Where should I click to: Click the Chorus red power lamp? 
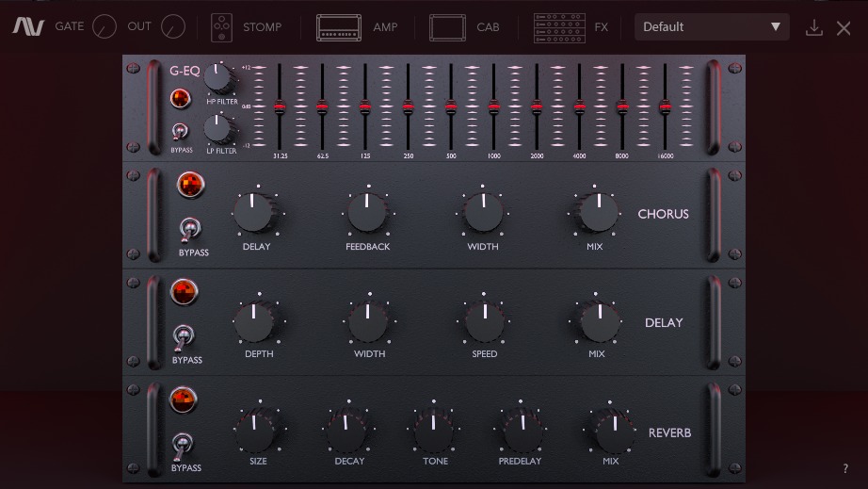[190, 185]
